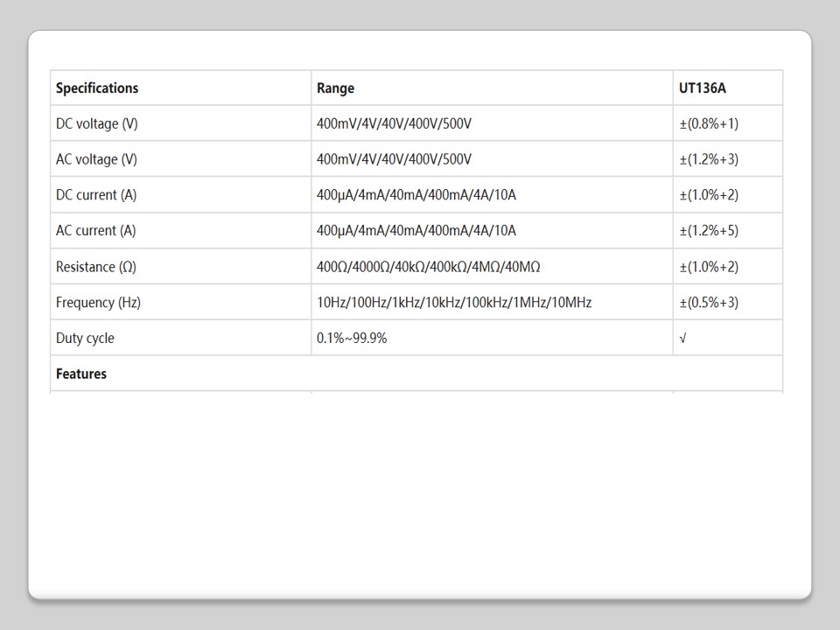Click the AC voltage (V) row label
This screenshot has height=630, width=840.
tap(96, 159)
